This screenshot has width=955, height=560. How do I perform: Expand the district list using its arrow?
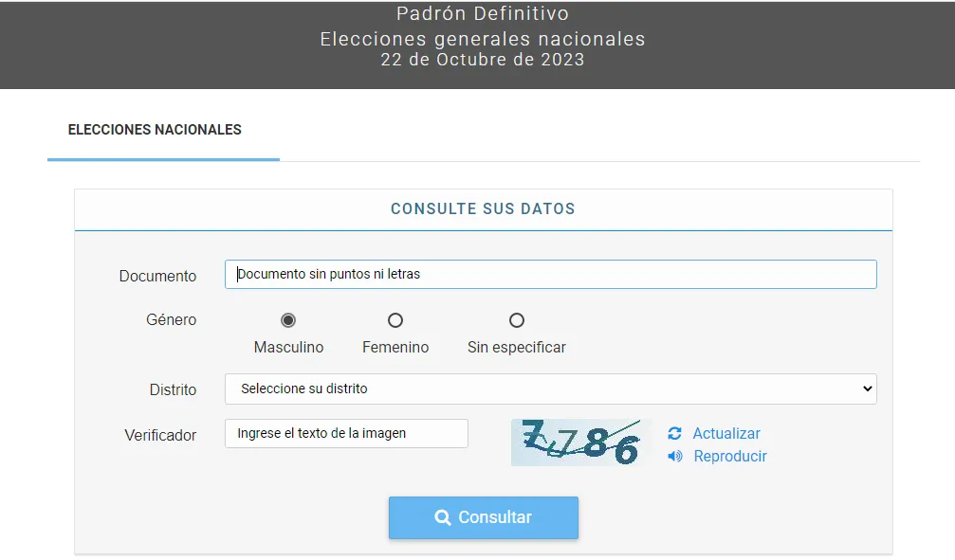pyautogui.click(x=866, y=388)
